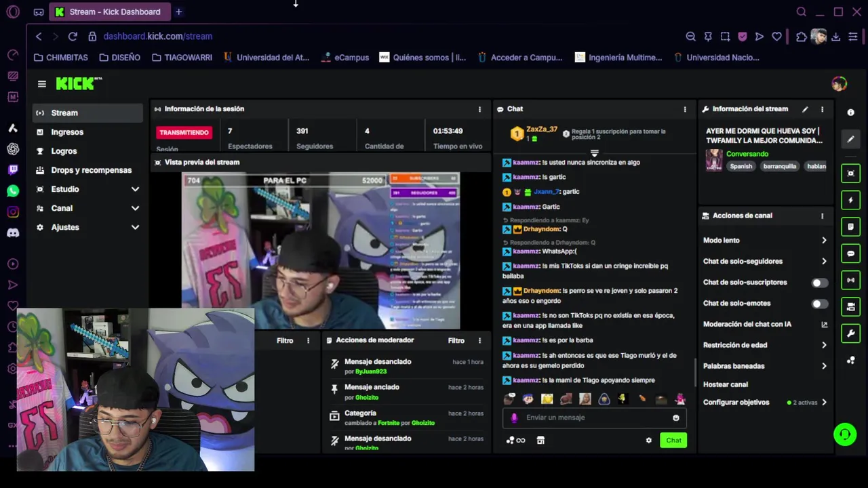
Task: Click the note icon in right rail
Action: pyautogui.click(x=850, y=226)
